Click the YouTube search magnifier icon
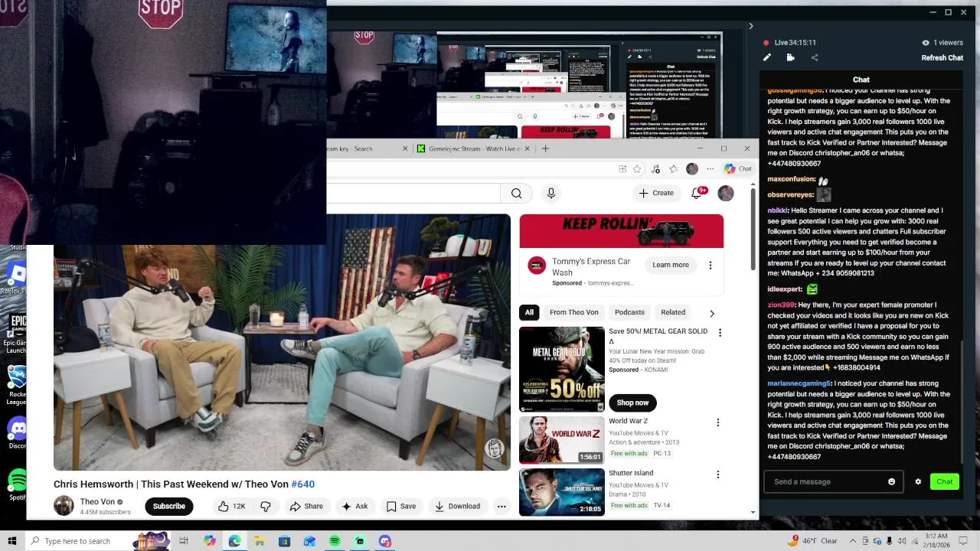This screenshot has width=980, height=551. (517, 193)
